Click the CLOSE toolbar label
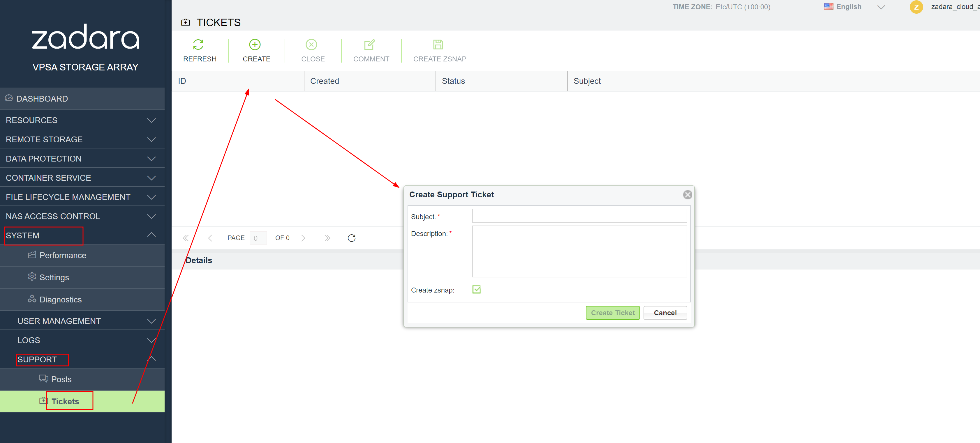The width and height of the screenshot is (980, 443). (313, 59)
